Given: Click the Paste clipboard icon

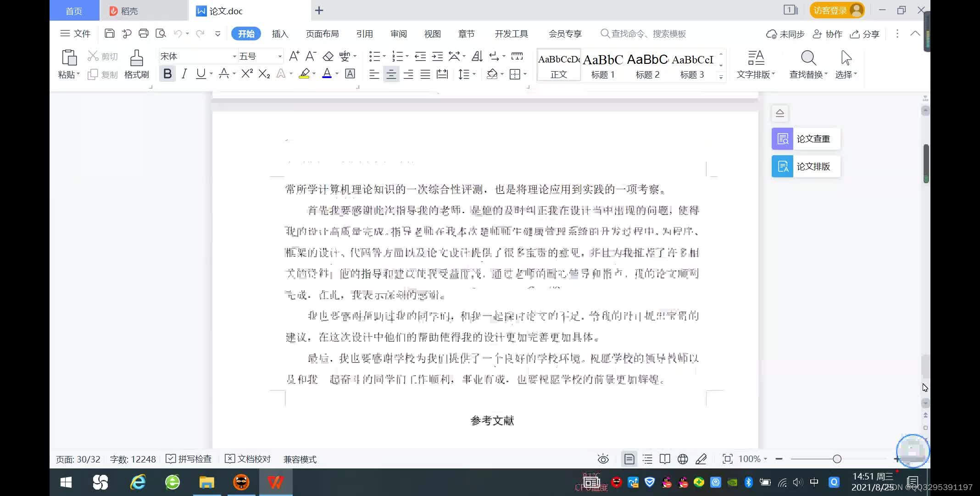Looking at the screenshot, I should (x=69, y=58).
